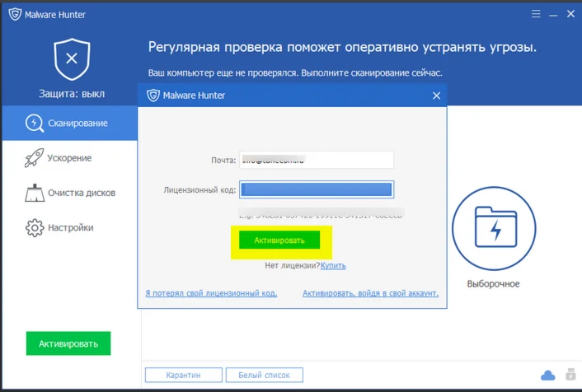Open the Карантин list

click(183, 375)
